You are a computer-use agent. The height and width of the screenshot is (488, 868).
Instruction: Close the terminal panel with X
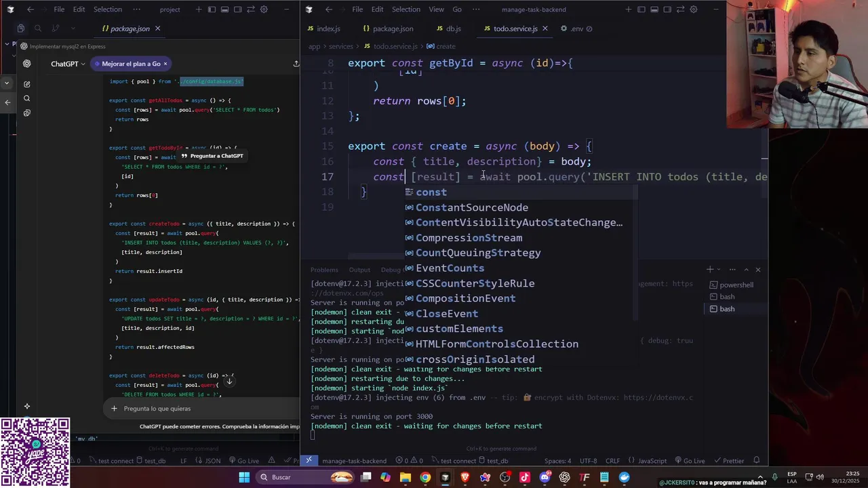[x=758, y=270]
